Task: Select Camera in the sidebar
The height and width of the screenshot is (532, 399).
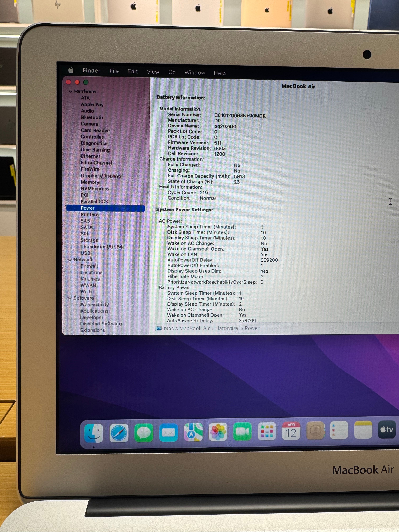Action: click(89, 124)
